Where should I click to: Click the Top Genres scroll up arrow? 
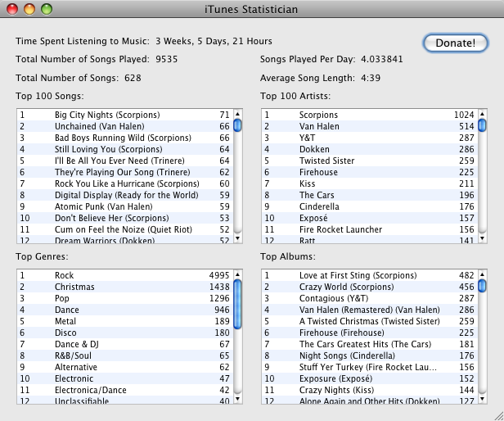237,274
